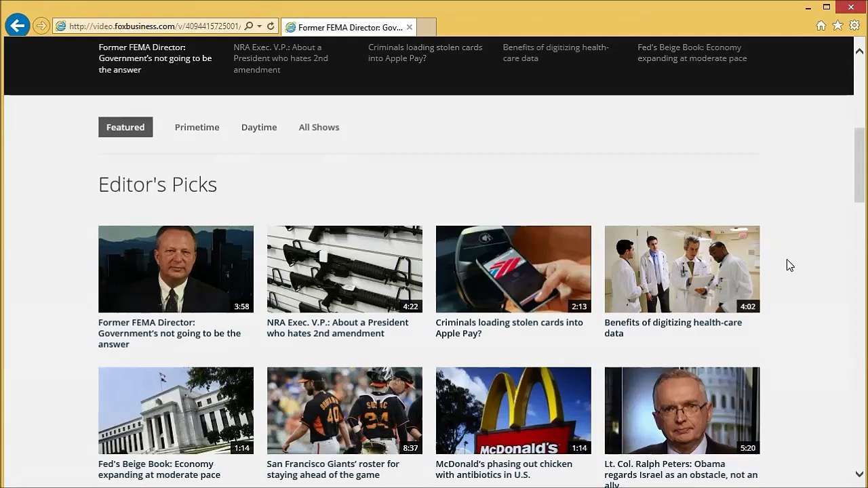This screenshot has height=488, width=868.
Task: Open the McDonald's sign video thumbnail
Action: 513,411
